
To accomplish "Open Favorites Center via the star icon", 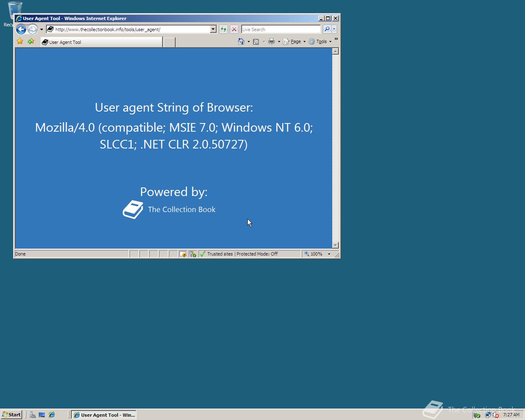I will click(x=20, y=41).
